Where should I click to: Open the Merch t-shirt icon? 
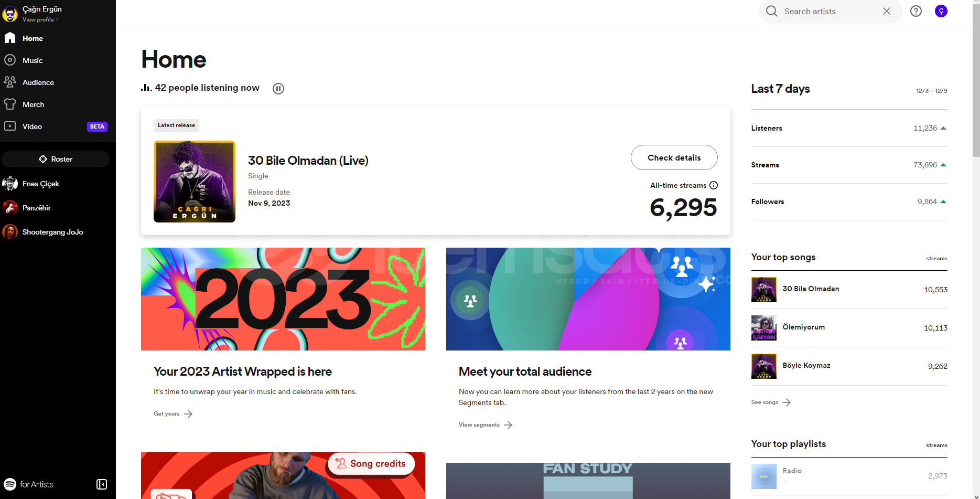click(10, 104)
